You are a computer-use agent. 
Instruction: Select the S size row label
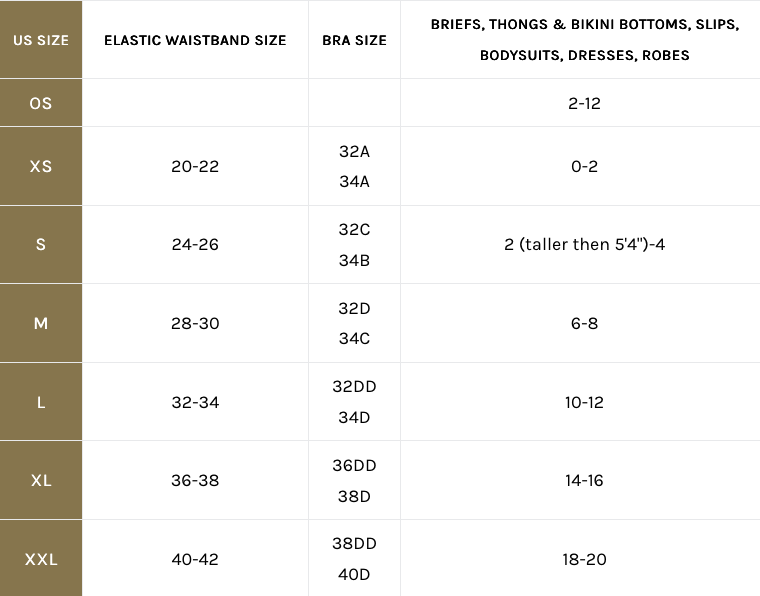pyautogui.click(x=41, y=244)
